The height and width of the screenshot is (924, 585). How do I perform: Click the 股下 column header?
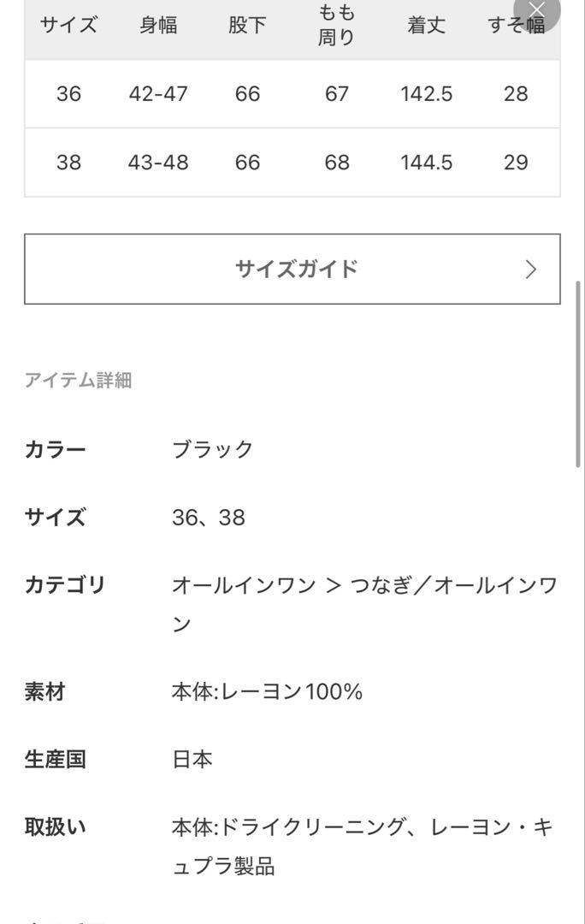[x=247, y=26]
